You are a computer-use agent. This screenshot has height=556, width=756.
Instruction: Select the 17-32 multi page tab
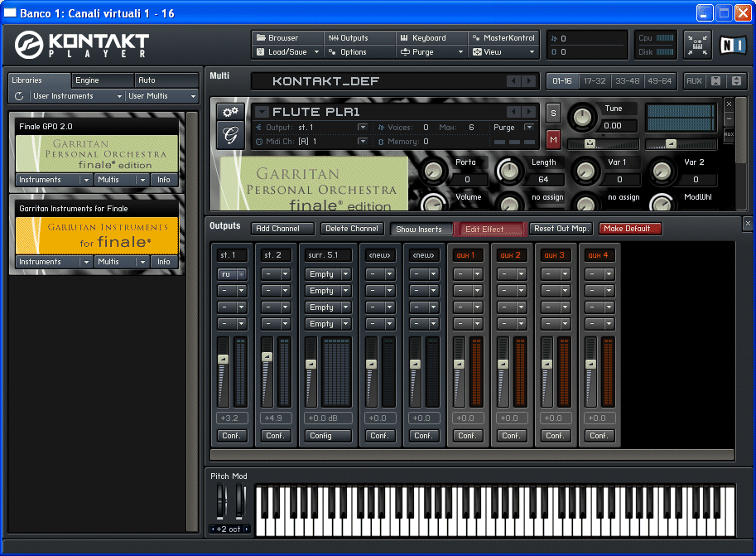coord(594,80)
